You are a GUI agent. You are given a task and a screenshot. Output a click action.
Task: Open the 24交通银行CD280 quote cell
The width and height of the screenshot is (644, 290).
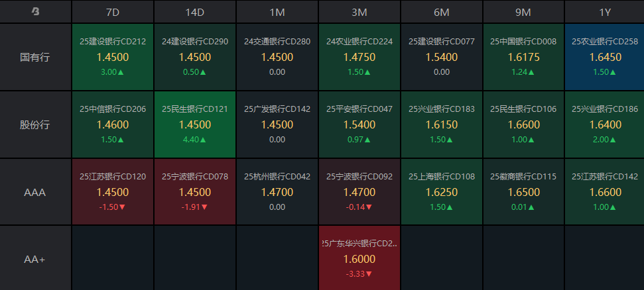(277, 57)
